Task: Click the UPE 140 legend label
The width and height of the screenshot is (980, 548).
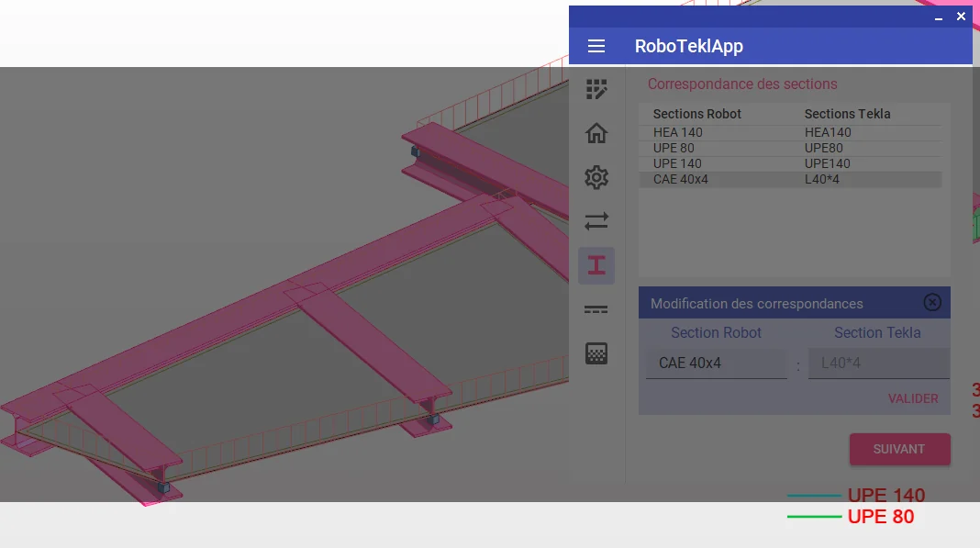Action: (x=886, y=496)
